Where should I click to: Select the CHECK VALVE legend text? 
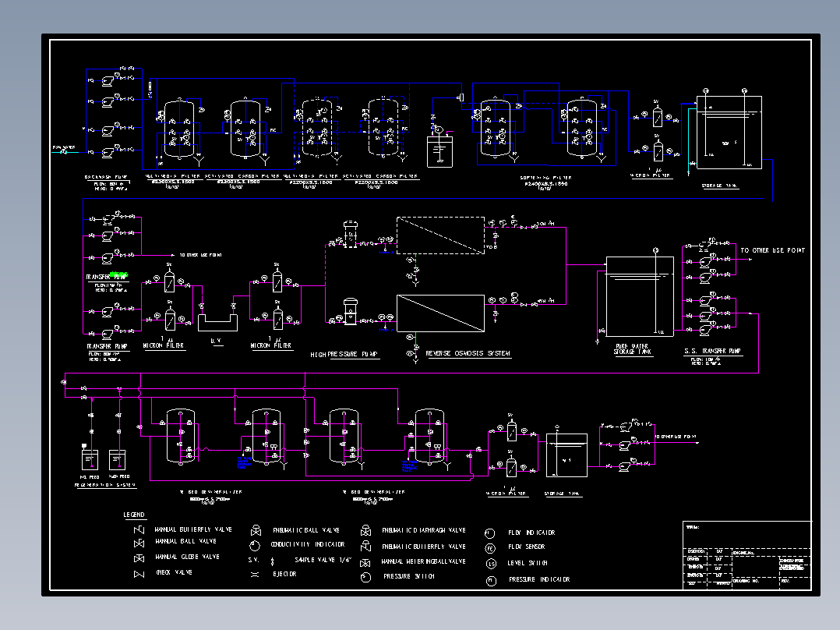174,572
